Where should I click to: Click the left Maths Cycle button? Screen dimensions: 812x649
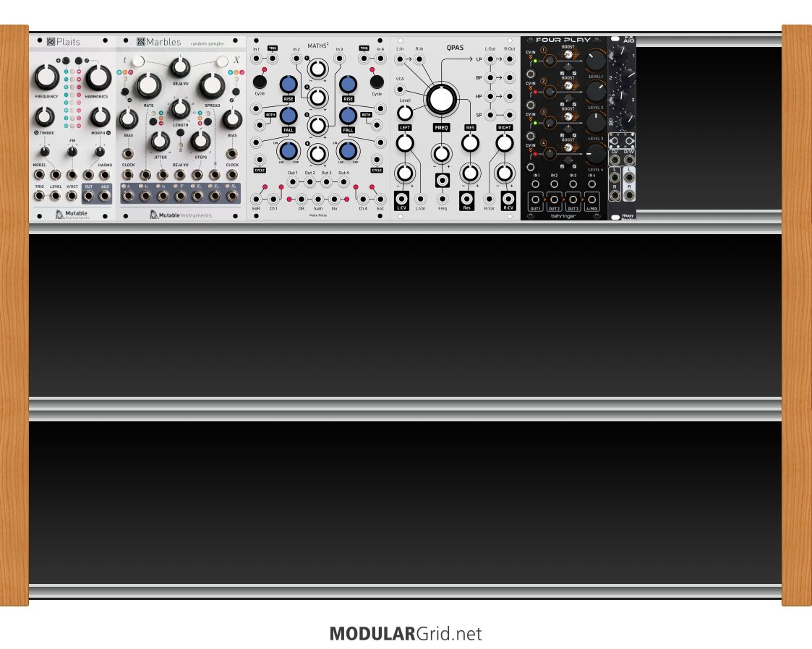pos(260,82)
